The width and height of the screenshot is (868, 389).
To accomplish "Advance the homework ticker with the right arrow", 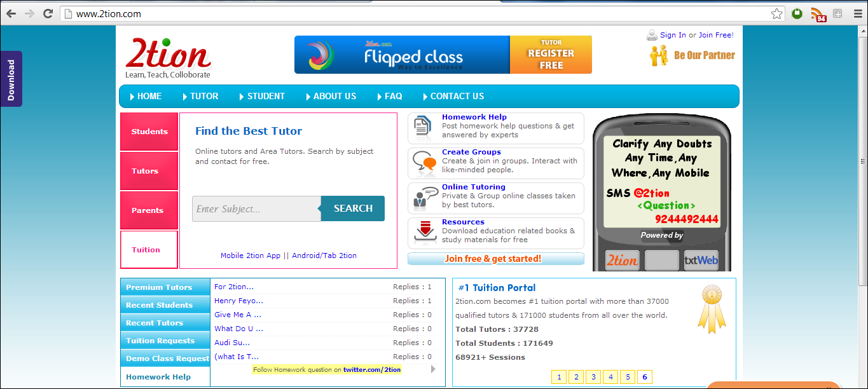I will point(433,369).
